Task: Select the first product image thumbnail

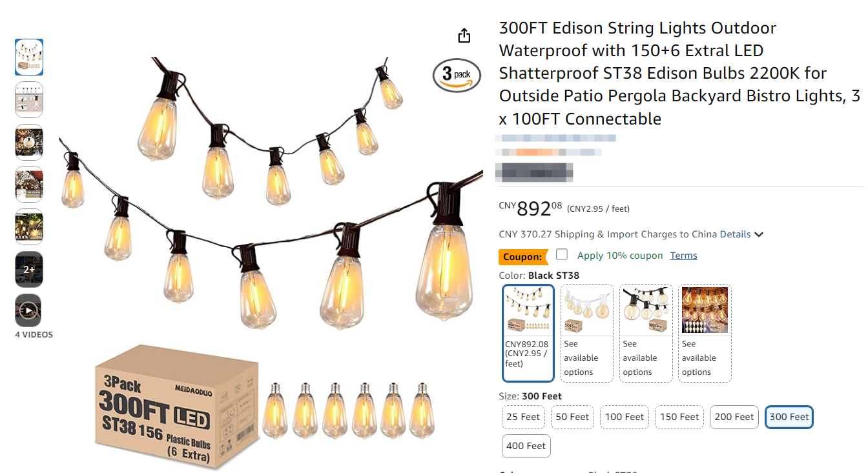Action: (x=29, y=57)
